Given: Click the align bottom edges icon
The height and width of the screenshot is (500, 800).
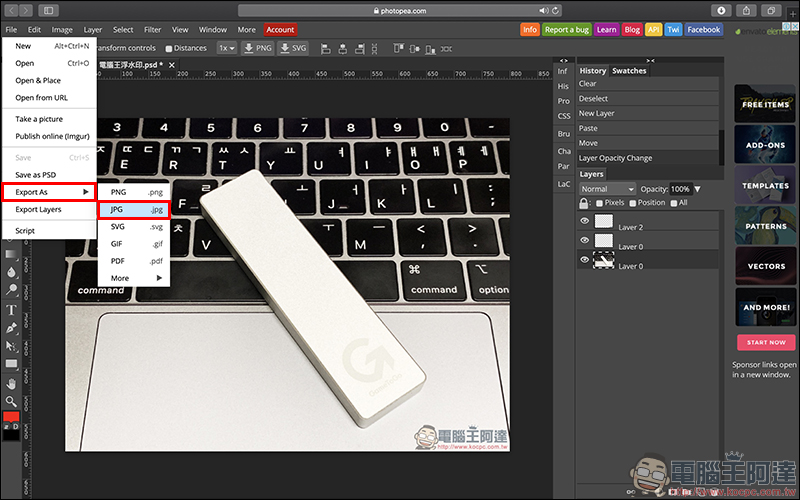Looking at the screenshot, I should (x=431, y=49).
